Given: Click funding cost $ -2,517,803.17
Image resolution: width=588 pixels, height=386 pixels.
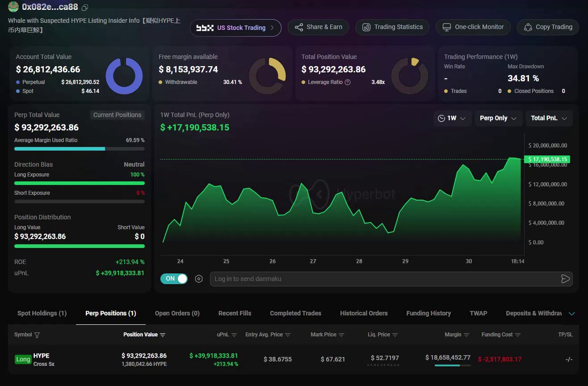Looking at the screenshot, I should click(499, 359).
